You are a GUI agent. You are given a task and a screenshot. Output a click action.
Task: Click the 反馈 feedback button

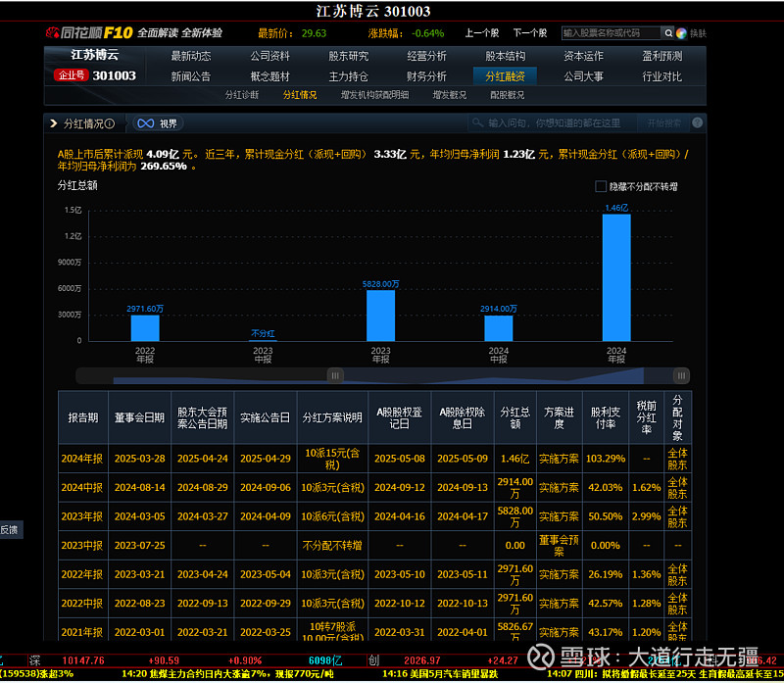point(11,529)
